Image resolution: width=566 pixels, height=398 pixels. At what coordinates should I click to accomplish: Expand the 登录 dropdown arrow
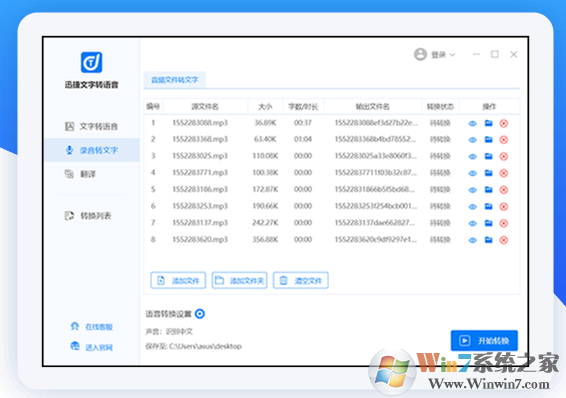coord(452,55)
